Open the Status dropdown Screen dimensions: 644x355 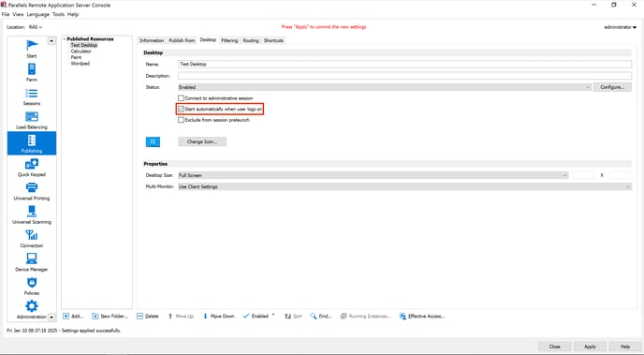tap(385, 87)
